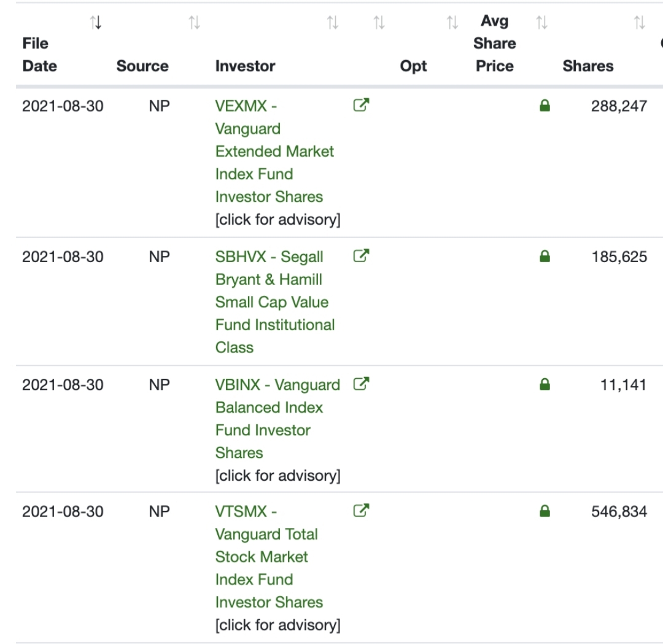663x644 pixels.
Task: Open VTSMX Vanguard Total Stock Market link
Action: click(x=269, y=556)
